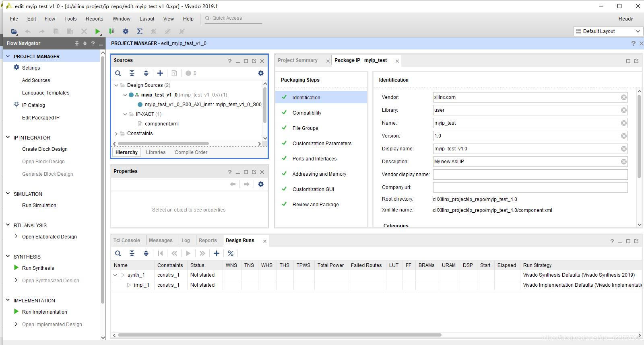644x345 pixels.
Task: Collapse the PROJECT MANAGER section
Action: pos(8,56)
